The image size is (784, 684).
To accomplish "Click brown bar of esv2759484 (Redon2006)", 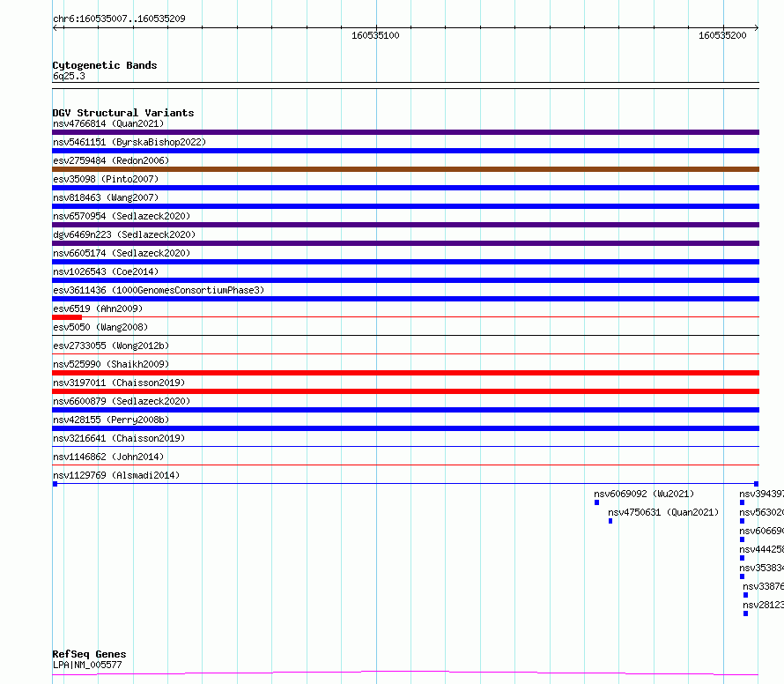I will (405, 169).
